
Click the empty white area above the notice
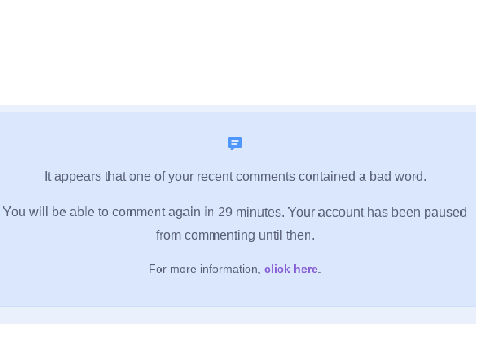tap(238, 52)
